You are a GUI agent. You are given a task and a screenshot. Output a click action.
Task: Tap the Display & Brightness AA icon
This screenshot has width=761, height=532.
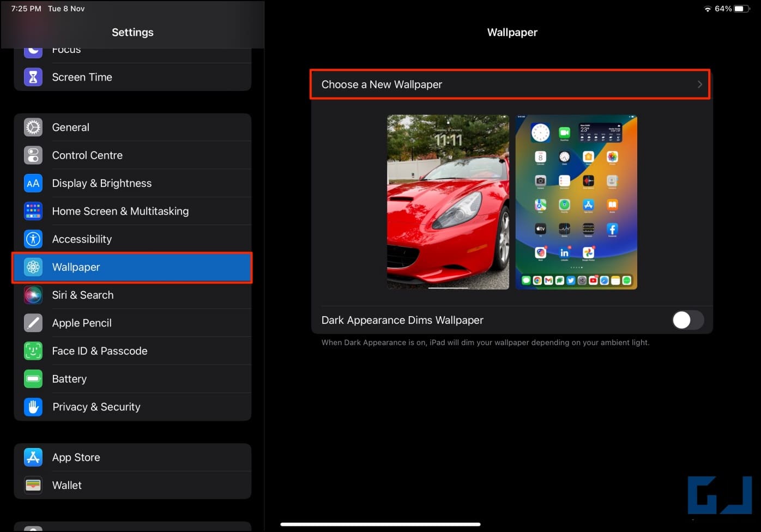click(x=33, y=183)
